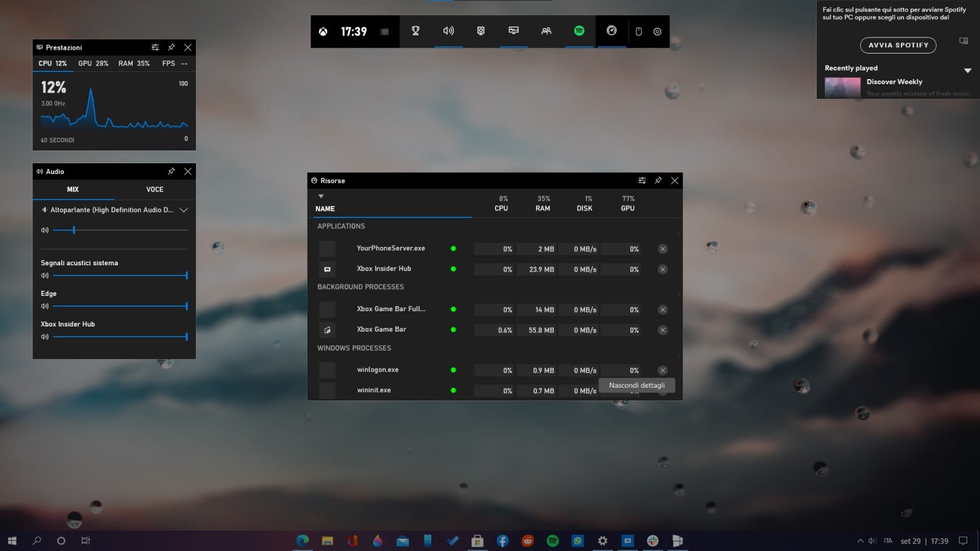Expand the Altoparlante audio device dropdown
The width and height of the screenshot is (980, 551).
(184, 210)
